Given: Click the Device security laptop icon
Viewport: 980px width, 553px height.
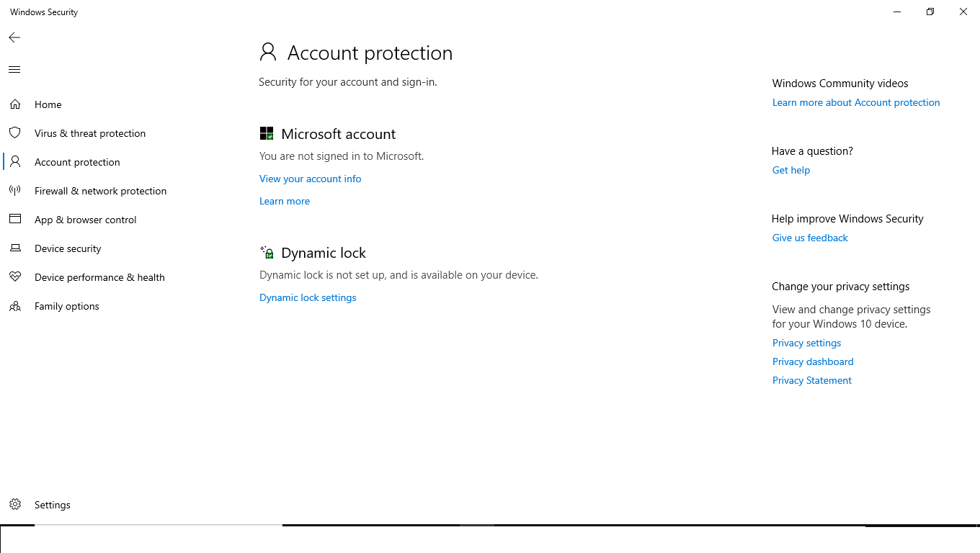Looking at the screenshot, I should click(x=15, y=248).
